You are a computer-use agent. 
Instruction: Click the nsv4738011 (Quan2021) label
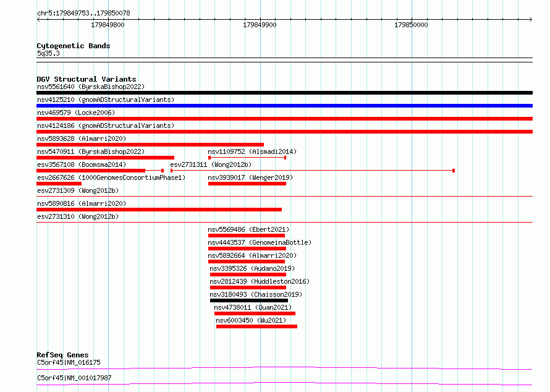point(253,307)
